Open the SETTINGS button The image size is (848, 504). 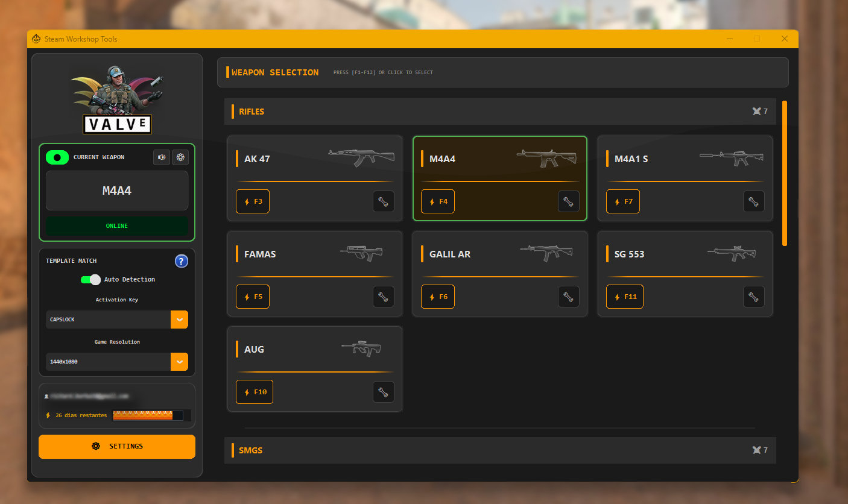tap(116, 446)
